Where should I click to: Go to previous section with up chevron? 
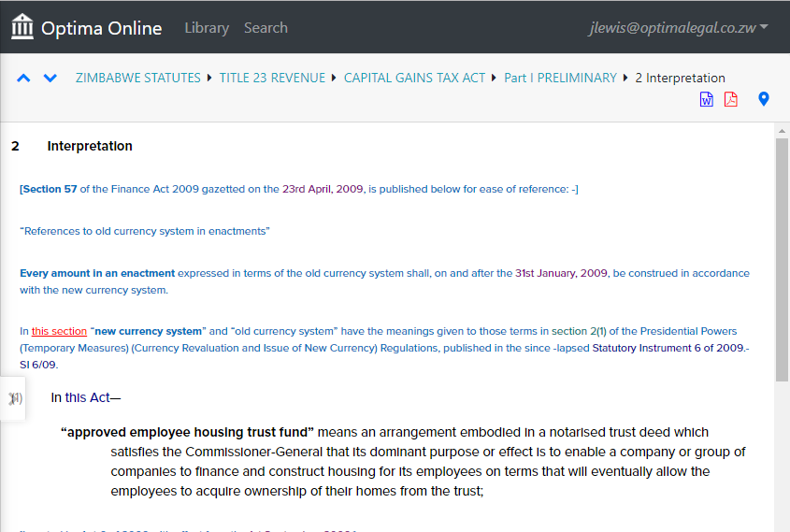click(24, 79)
